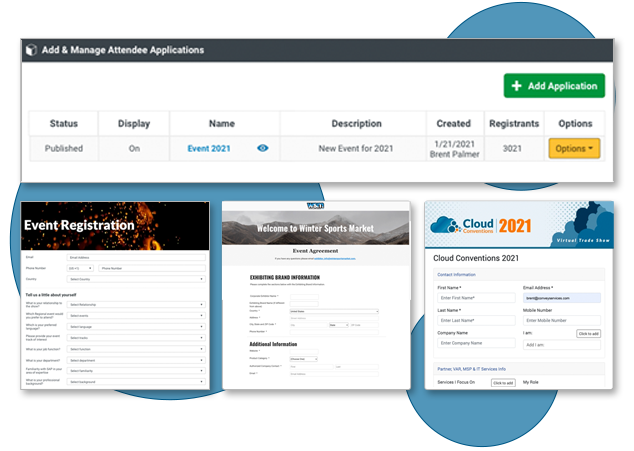Click the City field in Winter Sports form
This screenshot has width=634, height=451.
[x=309, y=325]
